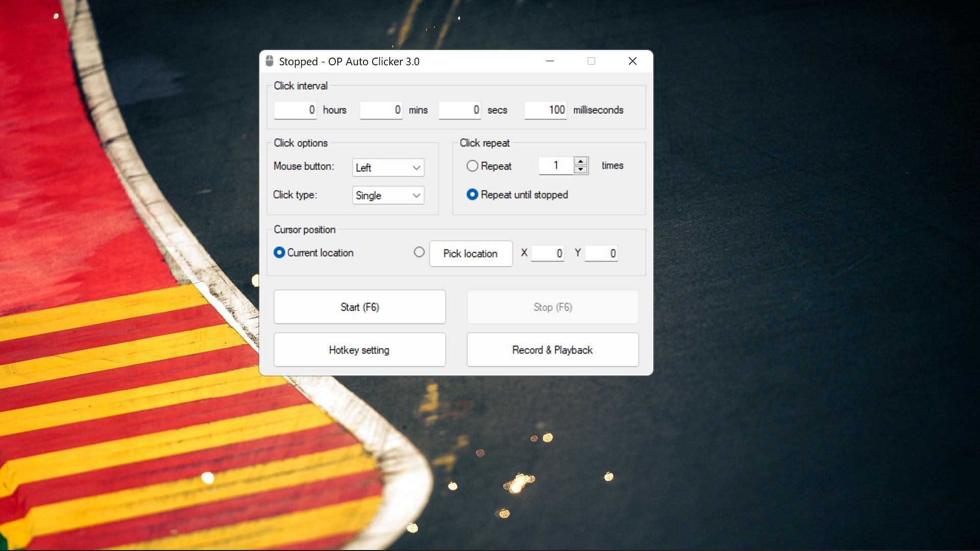Select Left from Mouse button dropdown
The width and height of the screenshot is (980, 551).
[x=387, y=167]
